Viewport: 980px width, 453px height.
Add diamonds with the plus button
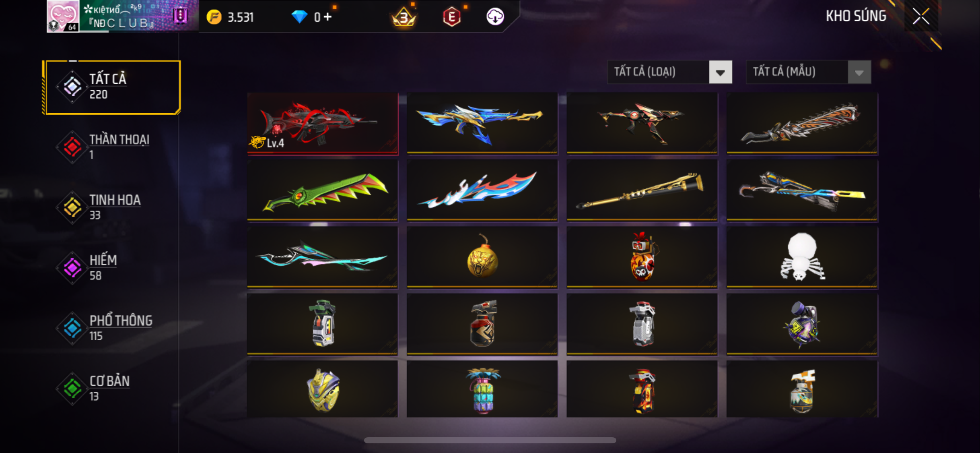click(327, 17)
